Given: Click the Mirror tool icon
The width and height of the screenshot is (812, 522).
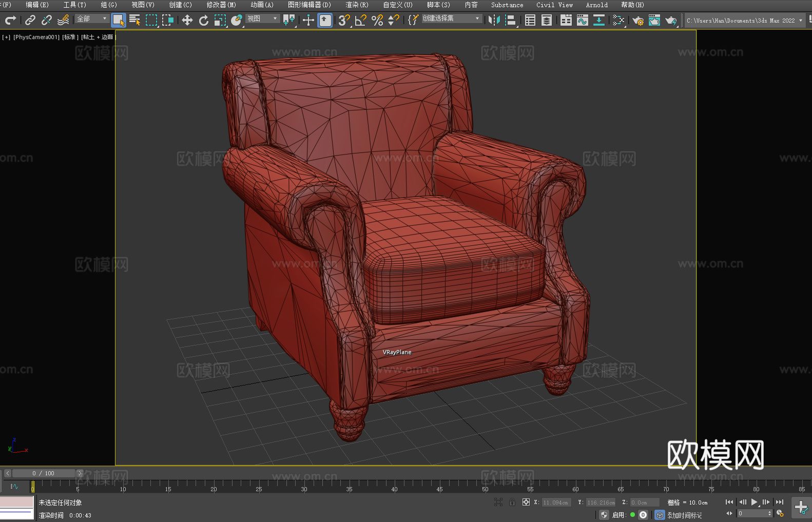Looking at the screenshot, I should tap(494, 20).
